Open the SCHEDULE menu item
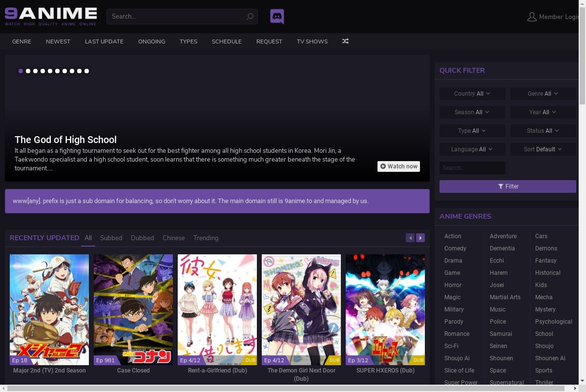The image size is (586, 392). (227, 41)
